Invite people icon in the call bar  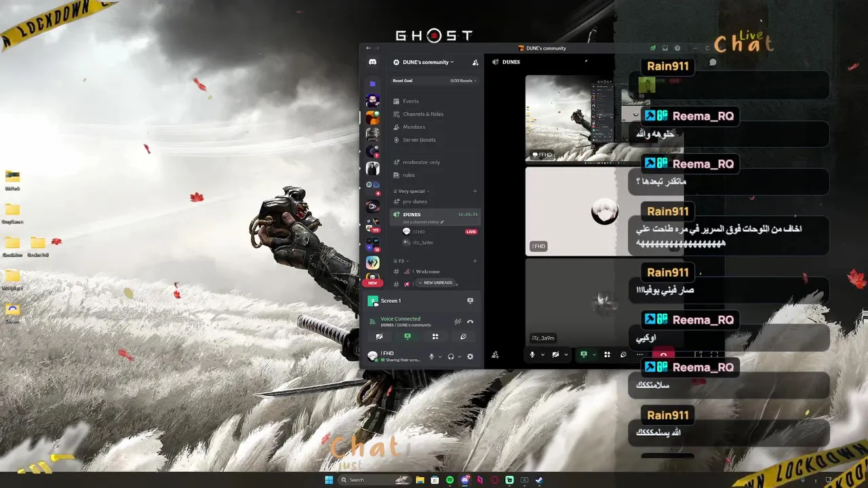[x=495, y=354]
